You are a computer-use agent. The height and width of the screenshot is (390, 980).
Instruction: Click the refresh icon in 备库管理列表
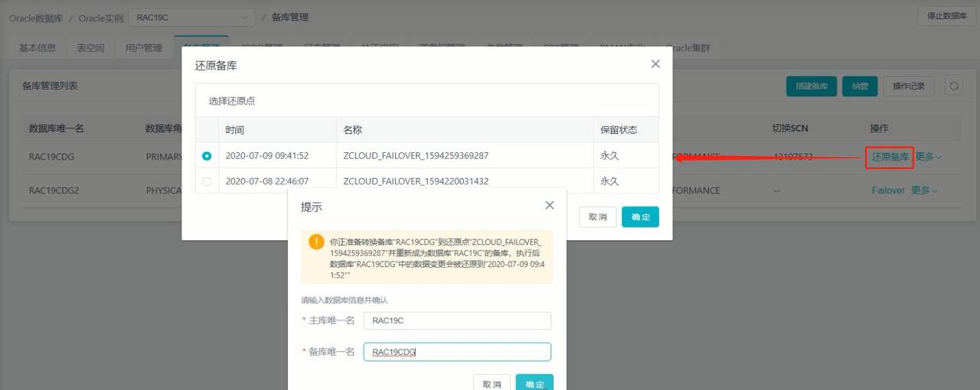[x=954, y=86]
